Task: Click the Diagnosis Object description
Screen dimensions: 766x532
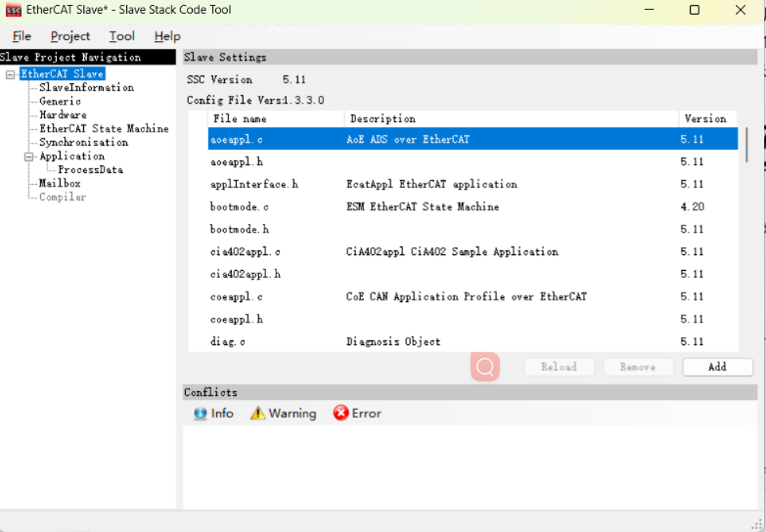Action: (393, 341)
